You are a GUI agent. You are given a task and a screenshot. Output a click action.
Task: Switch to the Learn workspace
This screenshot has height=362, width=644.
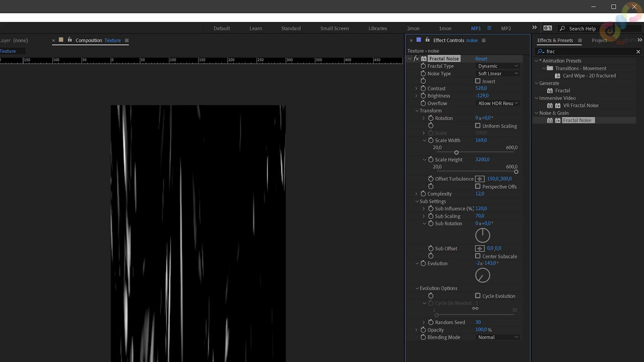(x=256, y=29)
